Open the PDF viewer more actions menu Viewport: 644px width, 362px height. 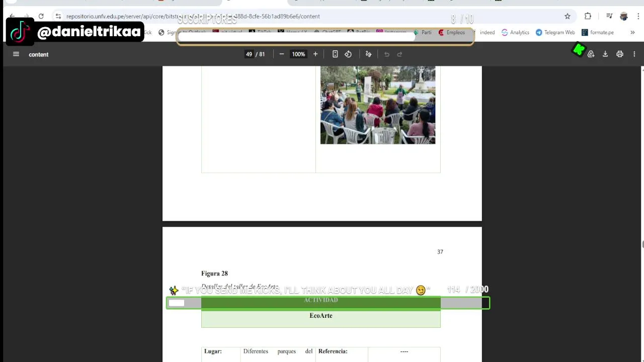coord(634,54)
